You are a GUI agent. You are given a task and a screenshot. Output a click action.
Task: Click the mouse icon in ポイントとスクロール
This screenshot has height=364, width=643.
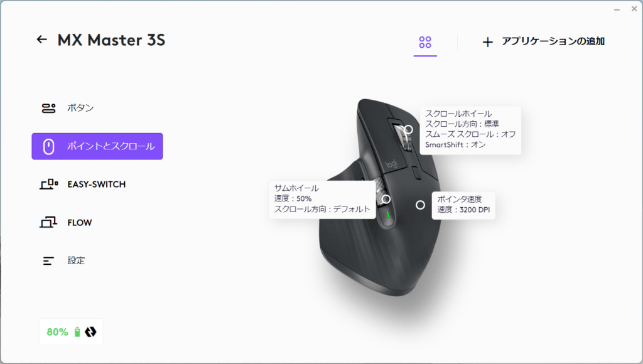49,146
